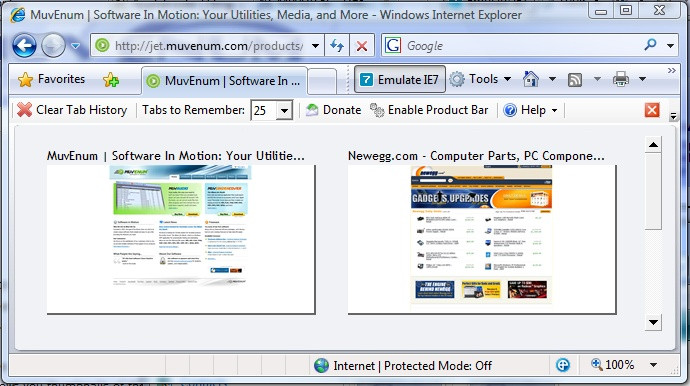690x386 pixels.
Task: Open the Print options dropdown arrow
Action: [x=642, y=79]
